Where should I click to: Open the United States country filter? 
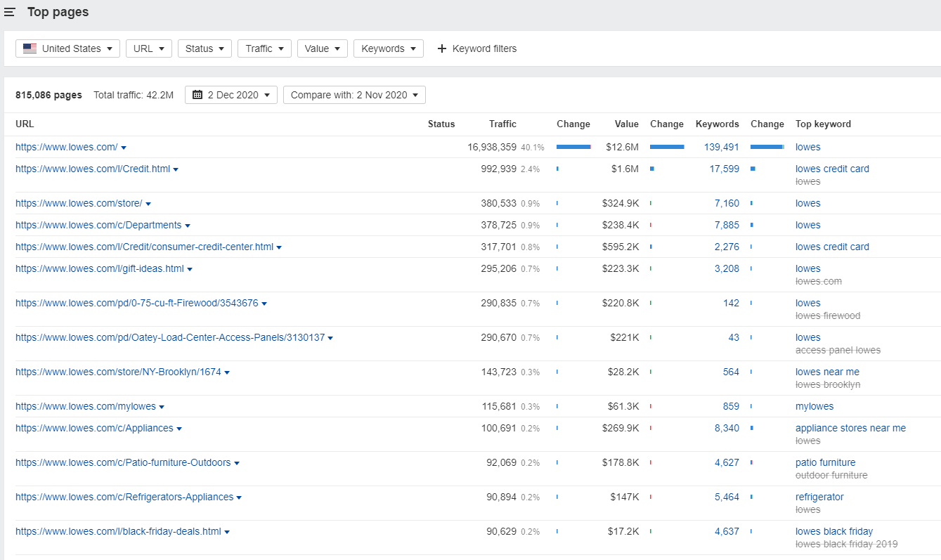(67, 48)
